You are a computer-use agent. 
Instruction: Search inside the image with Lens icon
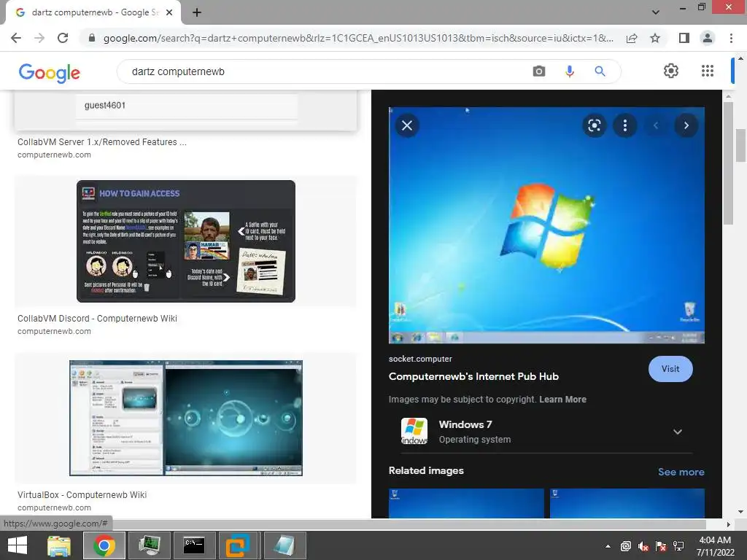pyautogui.click(x=594, y=125)
